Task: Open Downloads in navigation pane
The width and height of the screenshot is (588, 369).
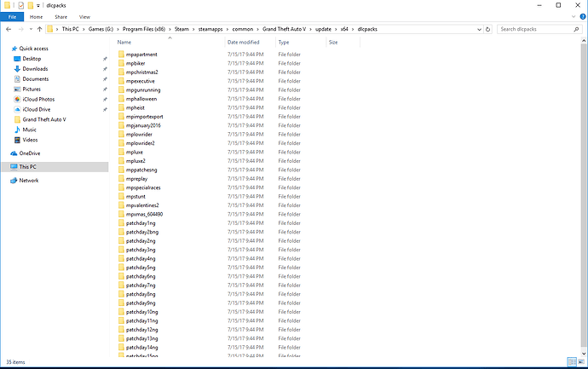Action: 35,69
